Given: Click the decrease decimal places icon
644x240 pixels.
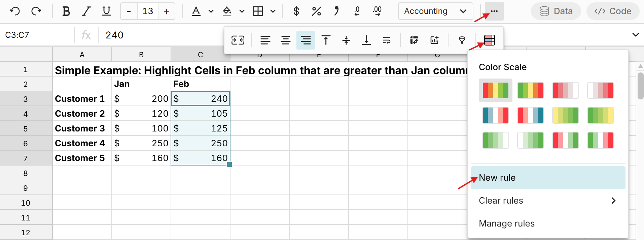Looking at the screenshot, I should 357,11.
